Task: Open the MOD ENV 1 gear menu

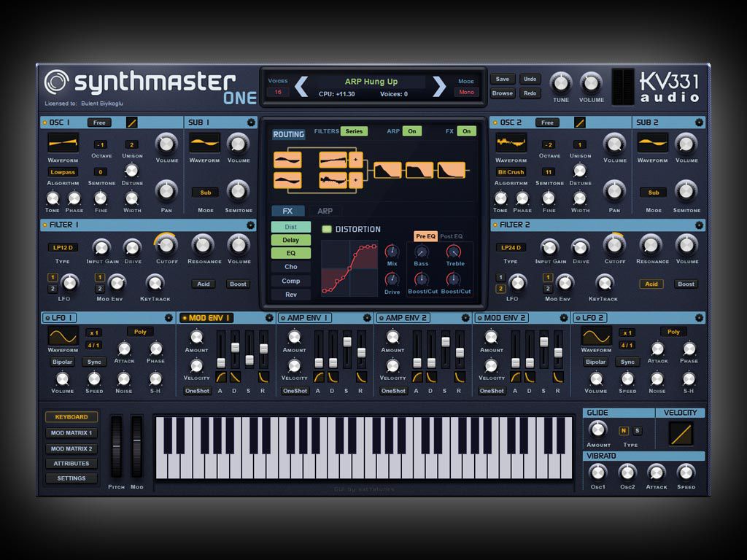Action: [x=269, y=318]
